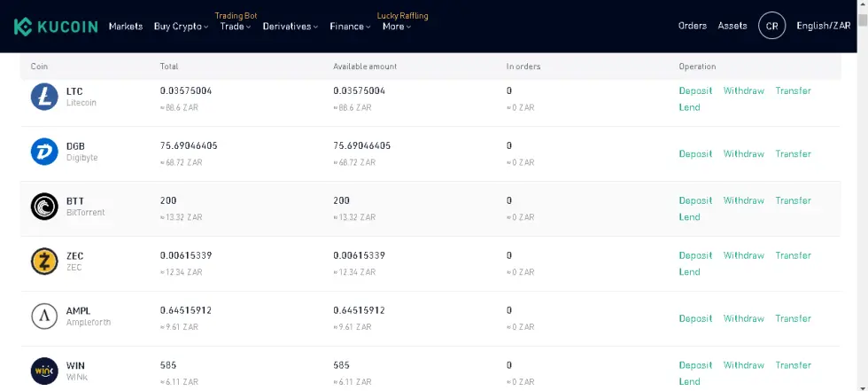Screen dimensions: 868x391
Task: Select the LTC total 0.03575004
Action: pyautogui.click(x=186, y=90)
